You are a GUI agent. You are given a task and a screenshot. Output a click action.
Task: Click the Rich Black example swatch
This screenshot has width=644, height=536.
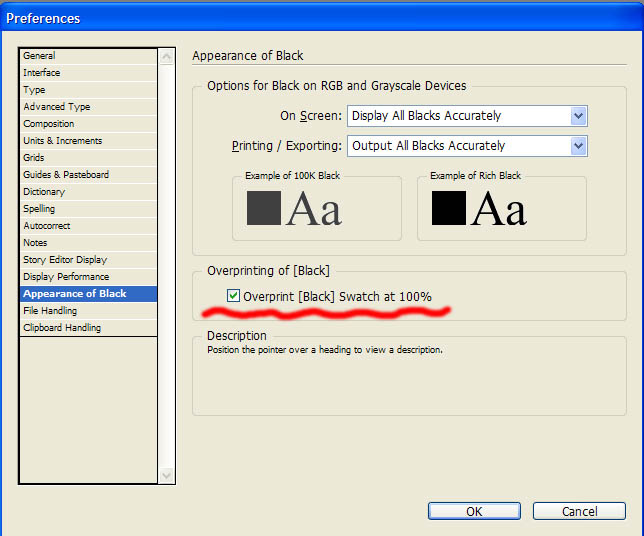click(449, 208)
